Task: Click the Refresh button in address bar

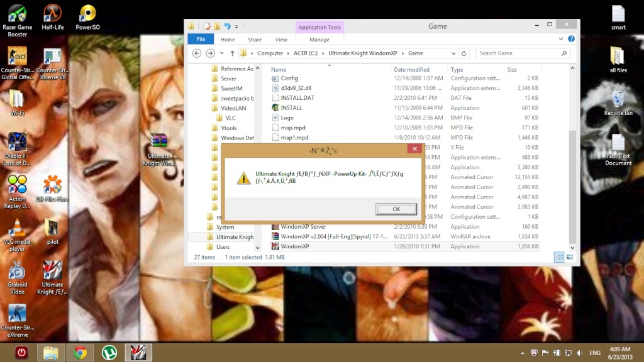Action: click(x=464, y=53)
